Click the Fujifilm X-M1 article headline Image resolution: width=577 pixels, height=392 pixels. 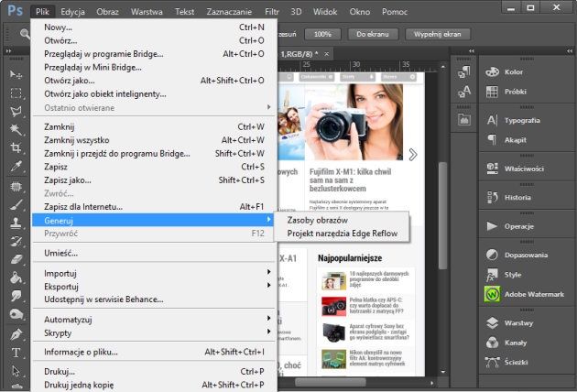coord(350,180)
